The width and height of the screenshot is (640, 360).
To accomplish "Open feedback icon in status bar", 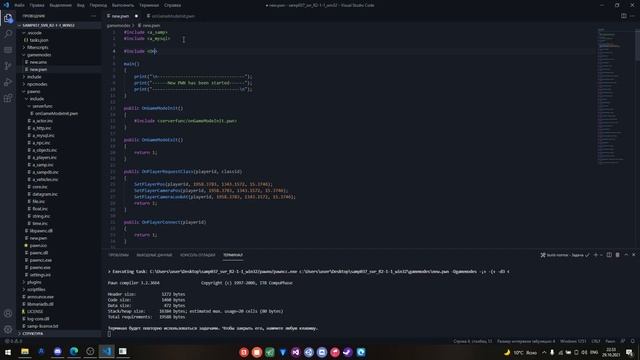I will (x=623, y=341).
